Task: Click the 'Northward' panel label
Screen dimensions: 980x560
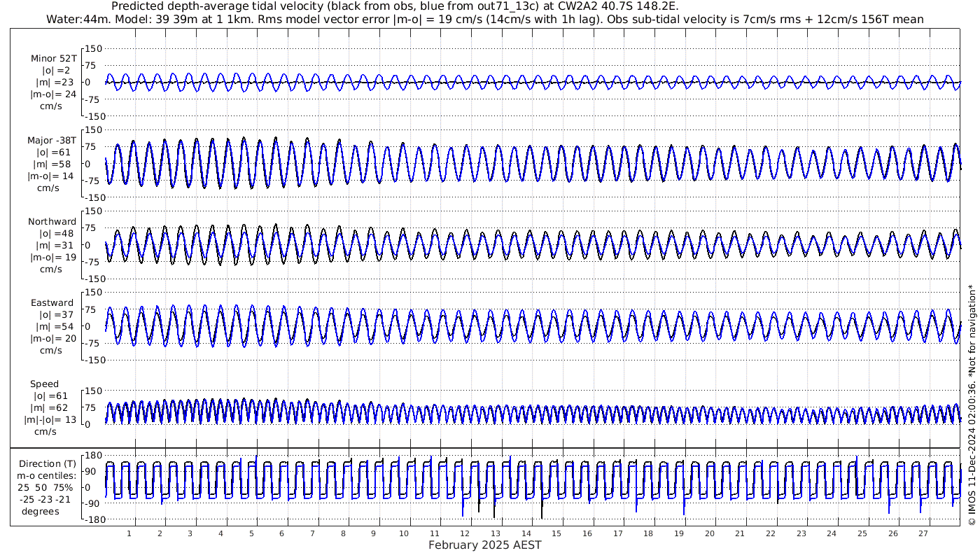Action: pyautogui.click(x=52, y=222)
